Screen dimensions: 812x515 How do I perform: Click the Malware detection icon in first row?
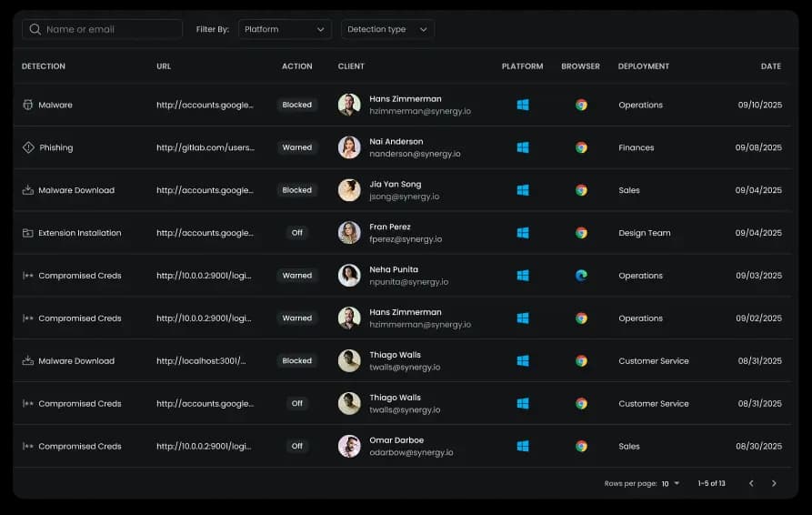coord(28,105)
